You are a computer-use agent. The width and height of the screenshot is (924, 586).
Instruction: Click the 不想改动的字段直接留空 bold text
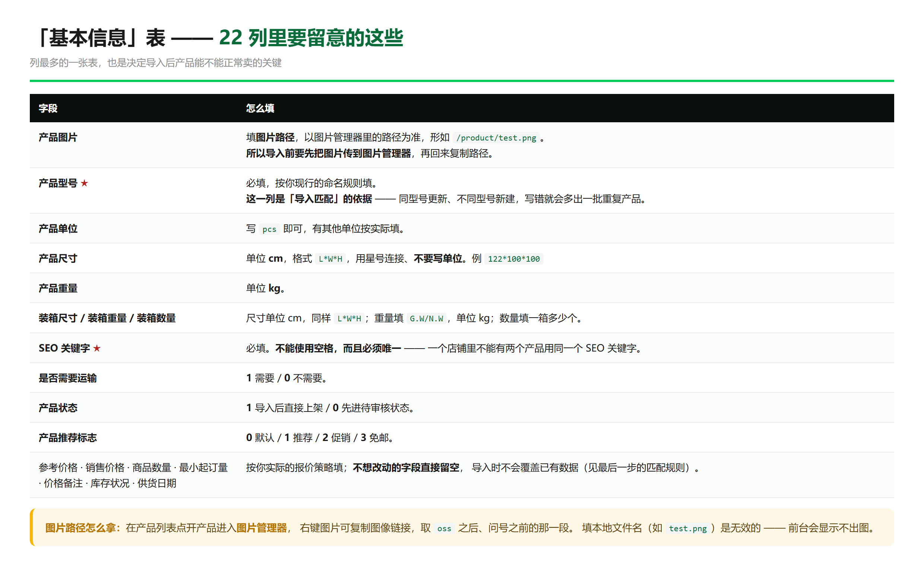click(x=406, y=467)
